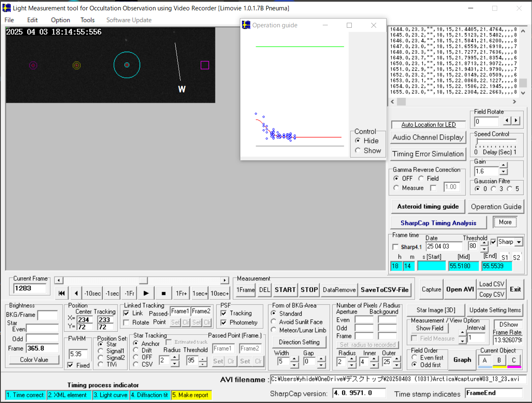Viewport: 532px width, 403px height.
Task: Click the Speed Control delay slider
Action: 496,141
